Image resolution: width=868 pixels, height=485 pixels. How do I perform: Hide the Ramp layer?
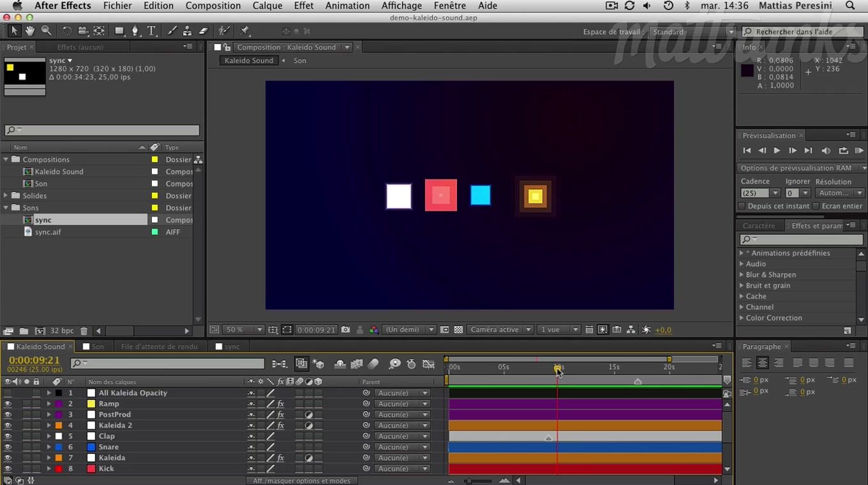[8, 404]
